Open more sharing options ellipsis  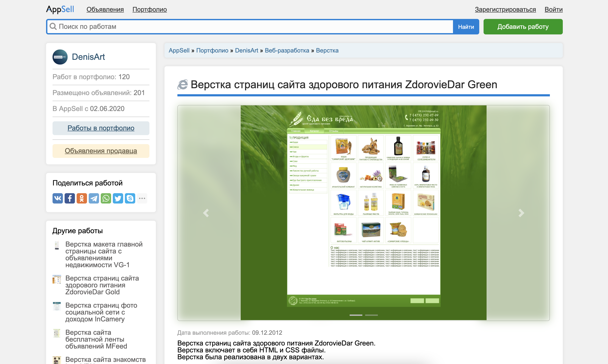pos(142,198)
